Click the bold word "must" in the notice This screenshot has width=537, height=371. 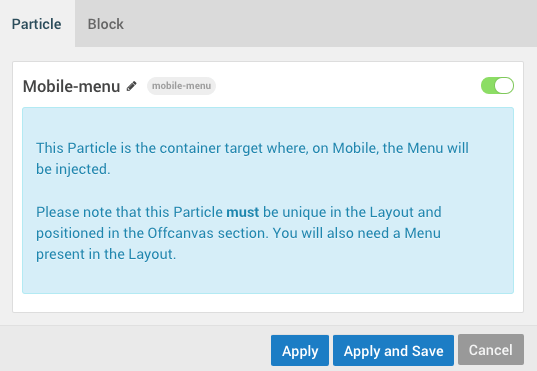(242, 212)
